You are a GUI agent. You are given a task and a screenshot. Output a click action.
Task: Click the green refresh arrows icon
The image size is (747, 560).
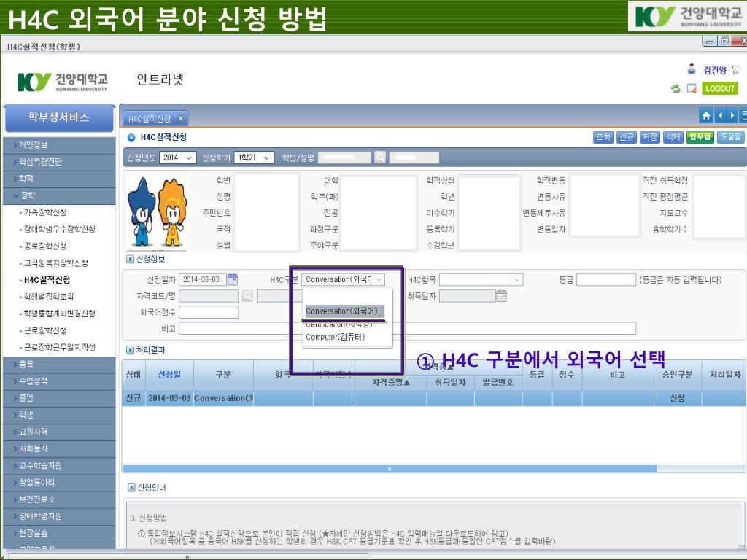click(x=676, y=89)
